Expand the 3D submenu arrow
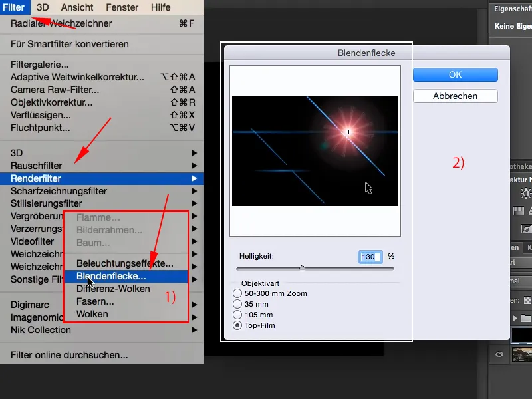The image size is (532, 399). [x=194, y=153]
